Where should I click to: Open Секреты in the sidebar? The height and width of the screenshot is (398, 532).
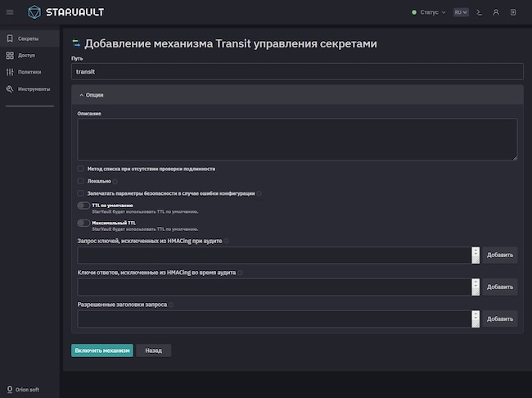coord(29,38)
